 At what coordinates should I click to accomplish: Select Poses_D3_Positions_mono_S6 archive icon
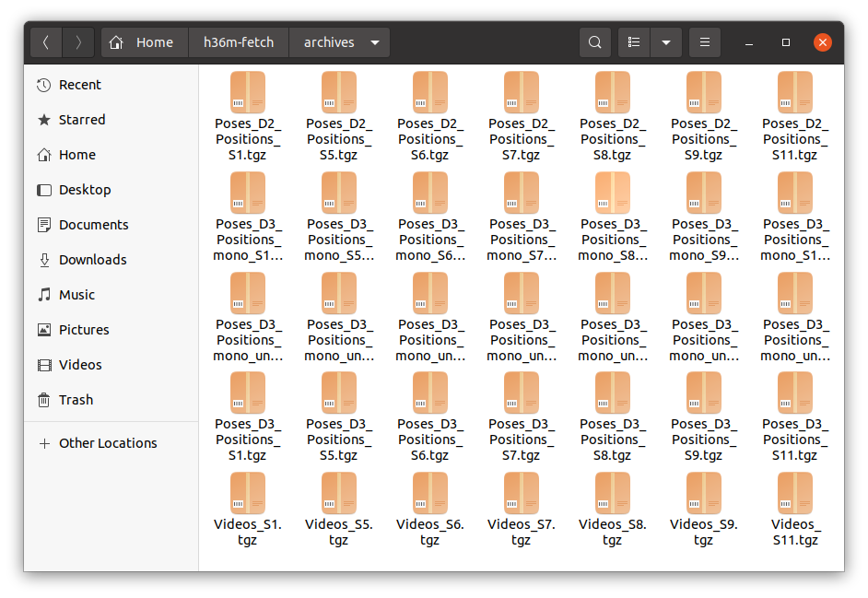click(x=430, y=193)
